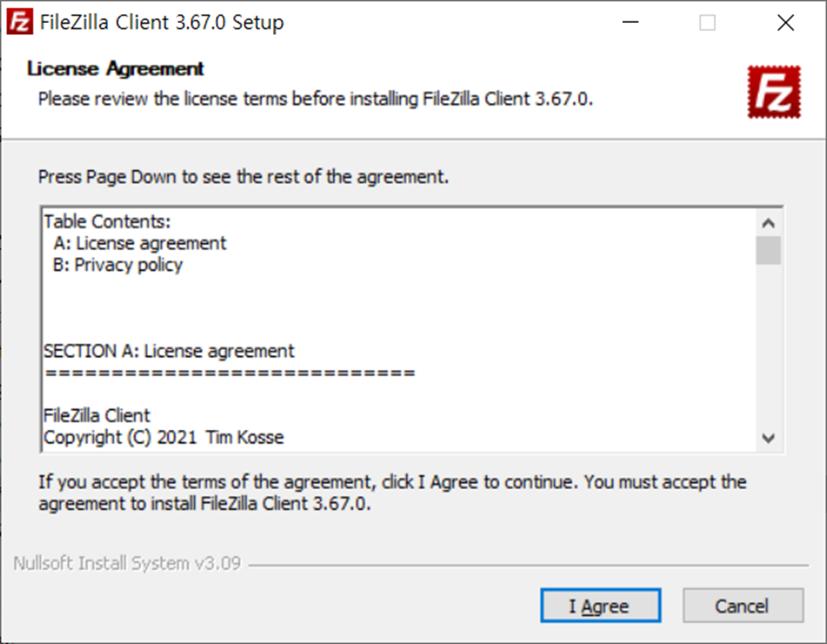Screen dimensions: 827x644
Task: Click the scrollbar thumb in the license pane
Action: [768, 251]
